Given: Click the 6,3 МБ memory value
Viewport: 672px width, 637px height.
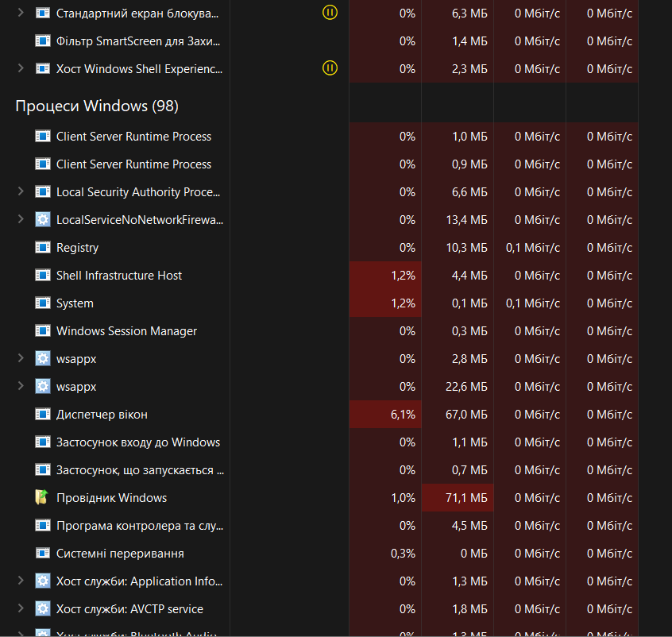Looking at the screenshot, I should [x=469, y=14].
